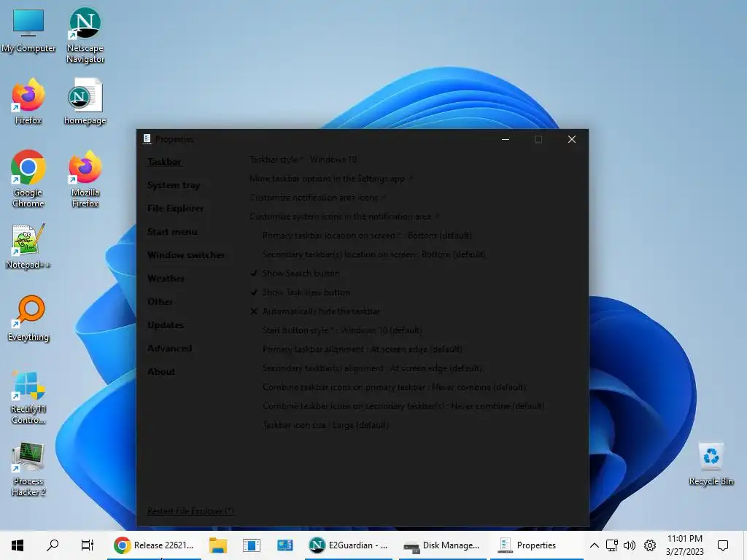Minimize the Properties window
The width and height of the screenshot is (747, 560).
coord(506,139)
